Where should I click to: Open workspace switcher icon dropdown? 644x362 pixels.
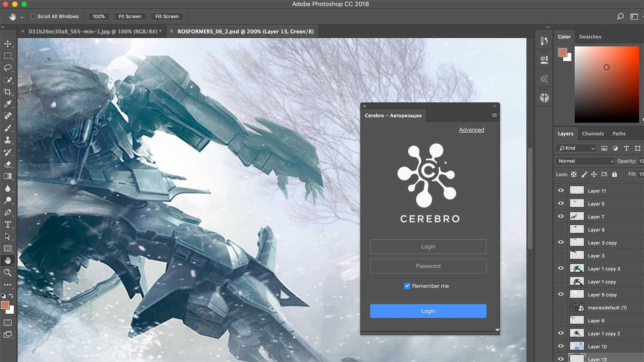pos(635,16)
